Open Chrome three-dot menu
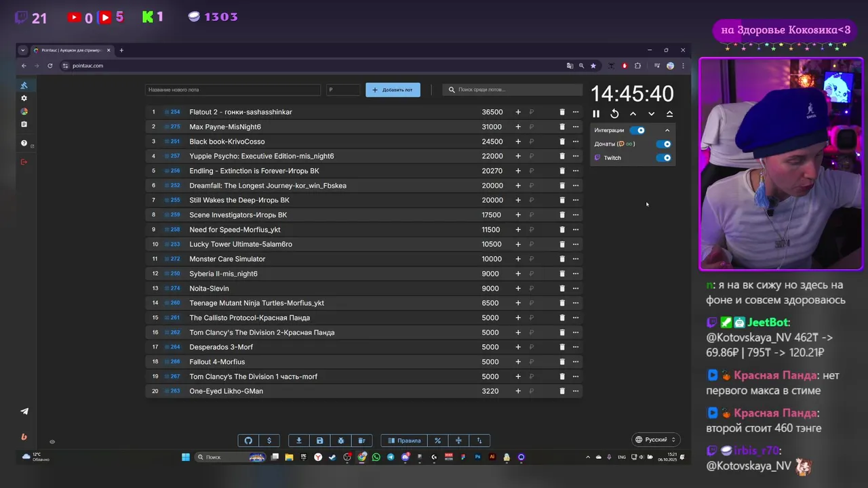The image size is (868, 488). point(683,66)
